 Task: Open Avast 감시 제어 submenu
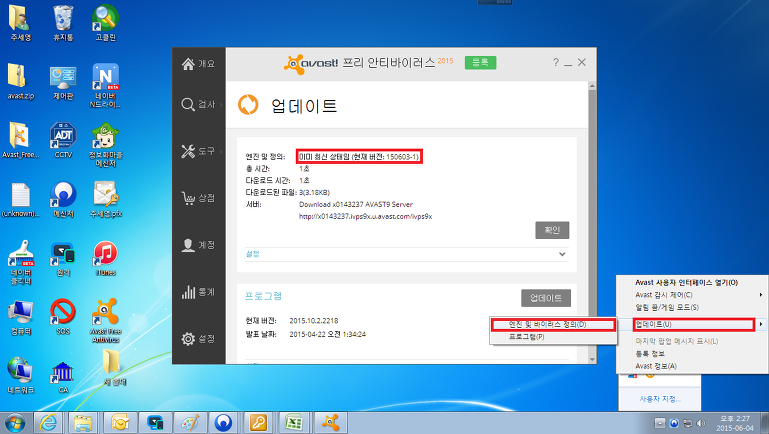[692, 295]
